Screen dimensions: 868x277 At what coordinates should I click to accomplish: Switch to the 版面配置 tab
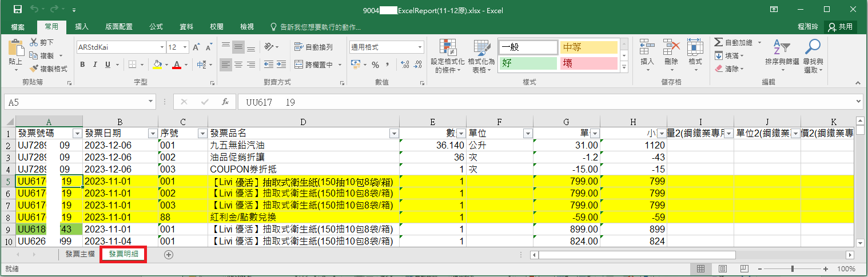[119, 27]
